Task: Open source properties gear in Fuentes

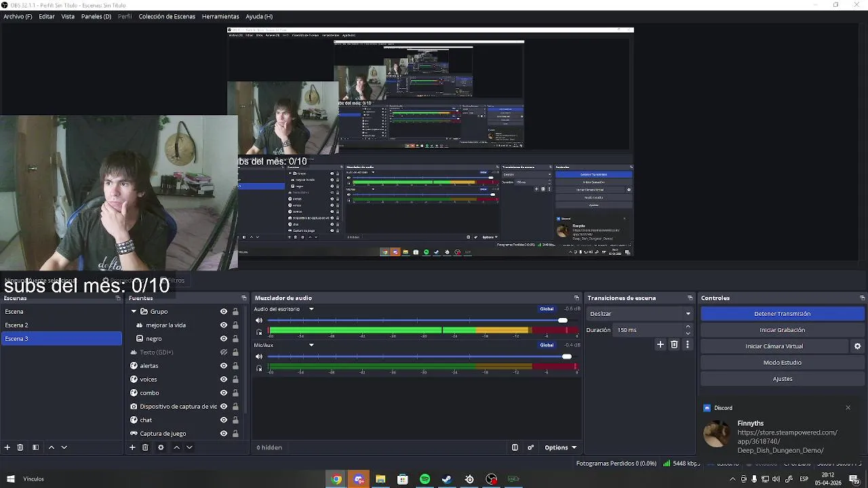Action: pos(161,447)
